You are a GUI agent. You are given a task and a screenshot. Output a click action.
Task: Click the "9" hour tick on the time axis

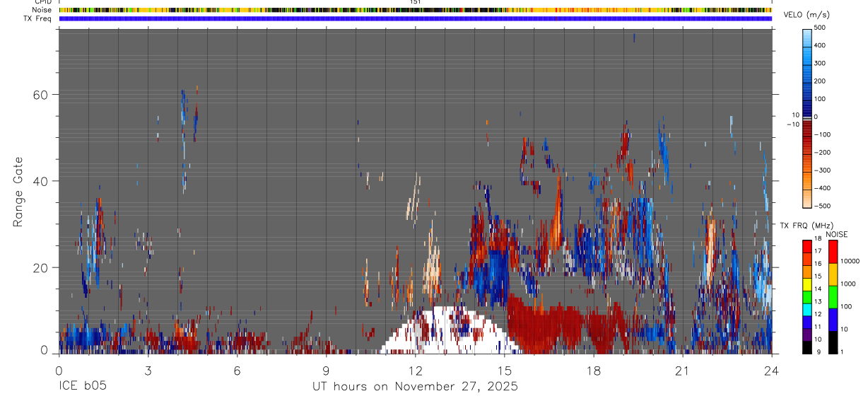pos(327,370)
